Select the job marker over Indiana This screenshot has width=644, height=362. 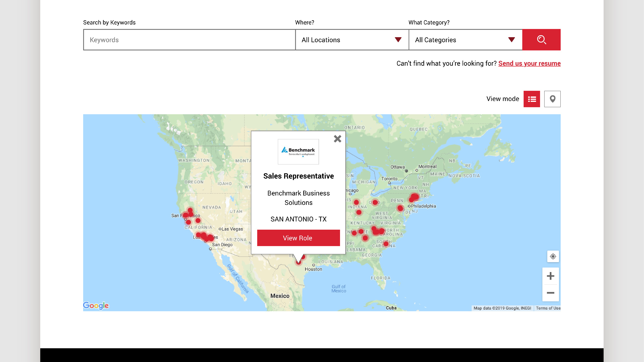click(356, 202)
